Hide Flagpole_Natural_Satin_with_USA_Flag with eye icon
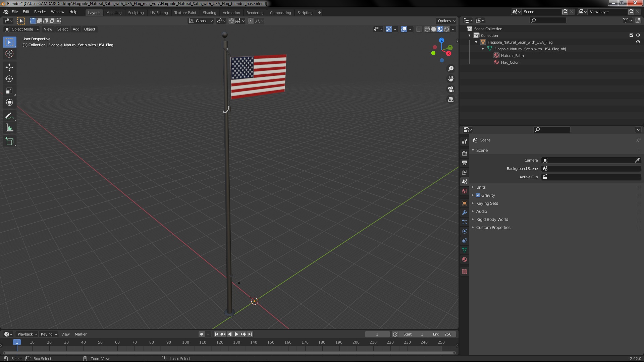644x362 pixels. pyautogui.click(x=638, y=42)
